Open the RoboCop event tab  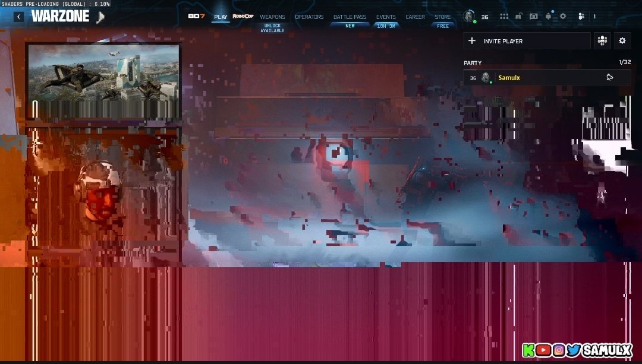243,17
